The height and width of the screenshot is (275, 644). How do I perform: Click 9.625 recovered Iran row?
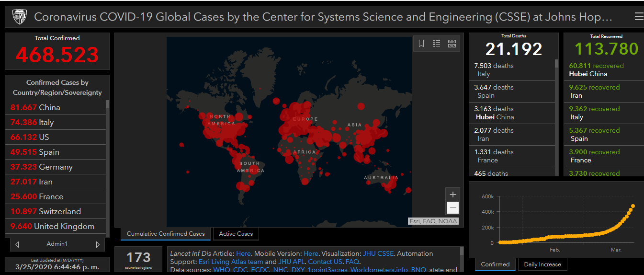point(604,92)
